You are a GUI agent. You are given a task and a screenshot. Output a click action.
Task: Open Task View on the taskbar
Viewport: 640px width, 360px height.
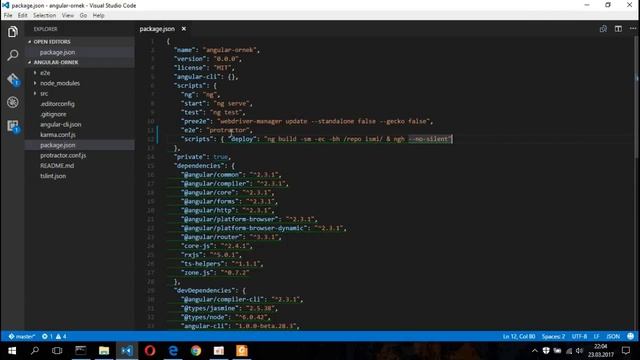tap(57, 351)
